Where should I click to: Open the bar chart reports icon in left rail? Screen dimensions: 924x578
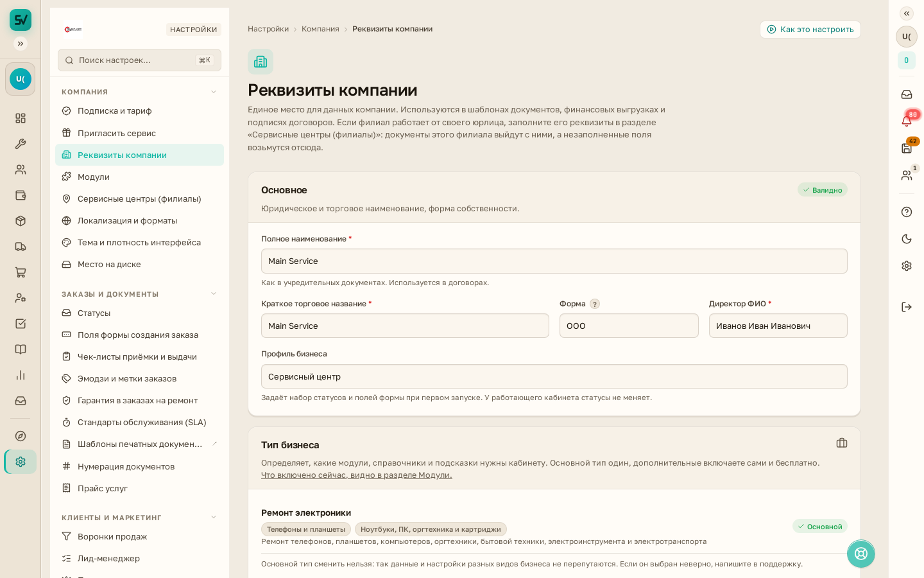[x=21, y=375]
